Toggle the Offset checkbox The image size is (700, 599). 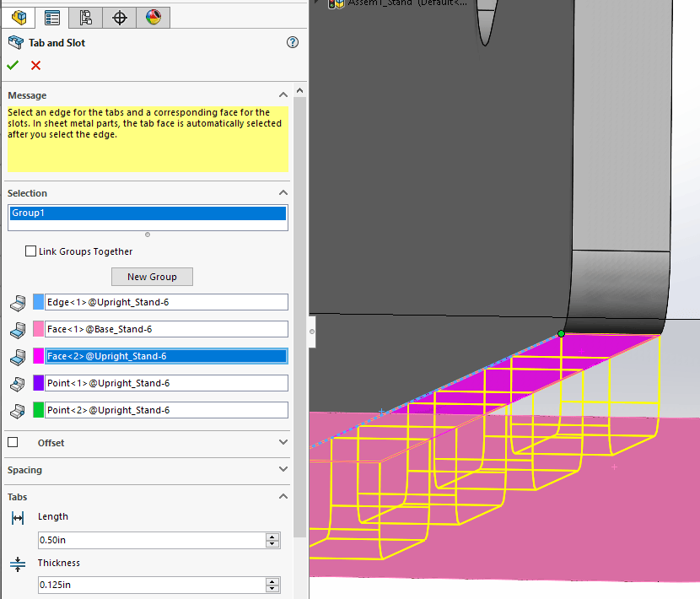pos(13,442)
